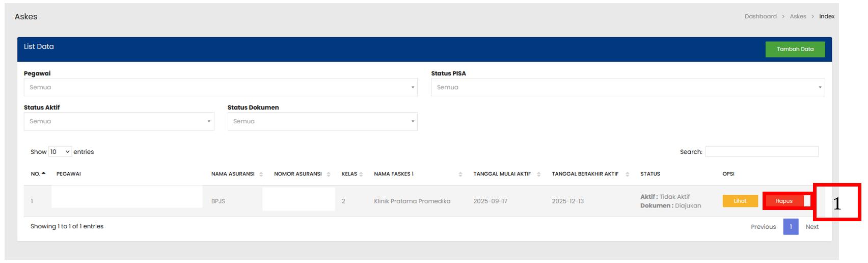
Task: Sort table by NO. column arrow
Action: [44, 174]
